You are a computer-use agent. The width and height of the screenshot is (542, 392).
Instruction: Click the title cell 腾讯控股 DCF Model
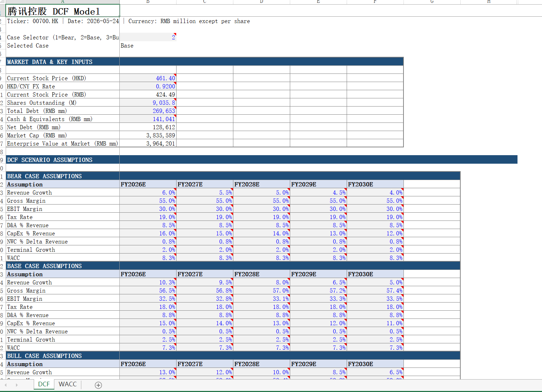point(63,11)
